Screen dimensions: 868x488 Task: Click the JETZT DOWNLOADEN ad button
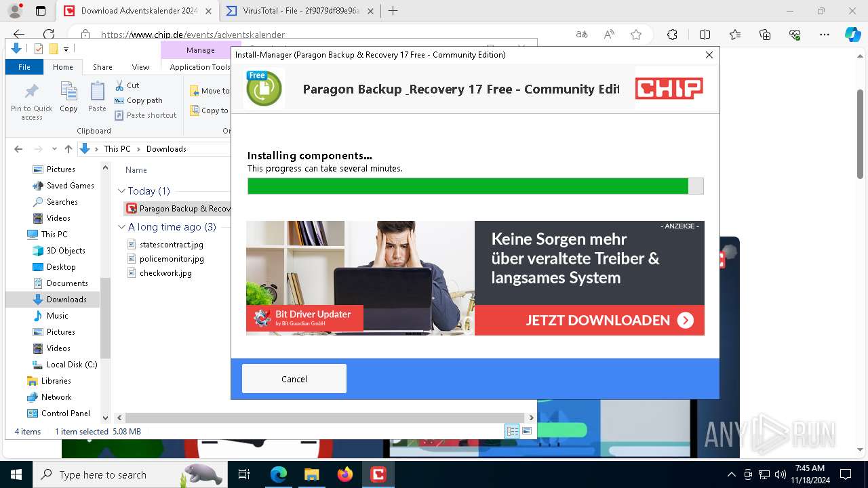click(x=589, y=320)
